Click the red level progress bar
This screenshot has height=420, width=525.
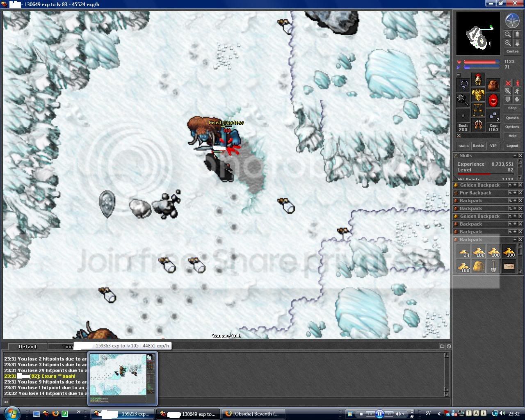(x=485, y=174)
